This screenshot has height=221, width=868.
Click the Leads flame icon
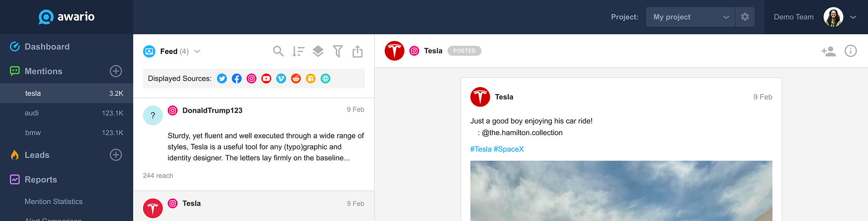pyautogui.click(x=15, y=155)
